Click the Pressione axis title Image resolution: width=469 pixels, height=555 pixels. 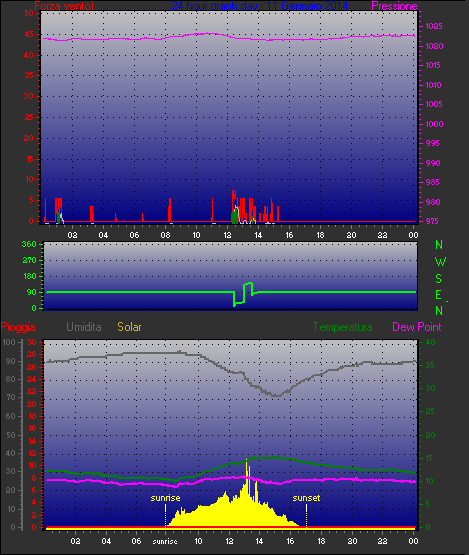(394, 6)
